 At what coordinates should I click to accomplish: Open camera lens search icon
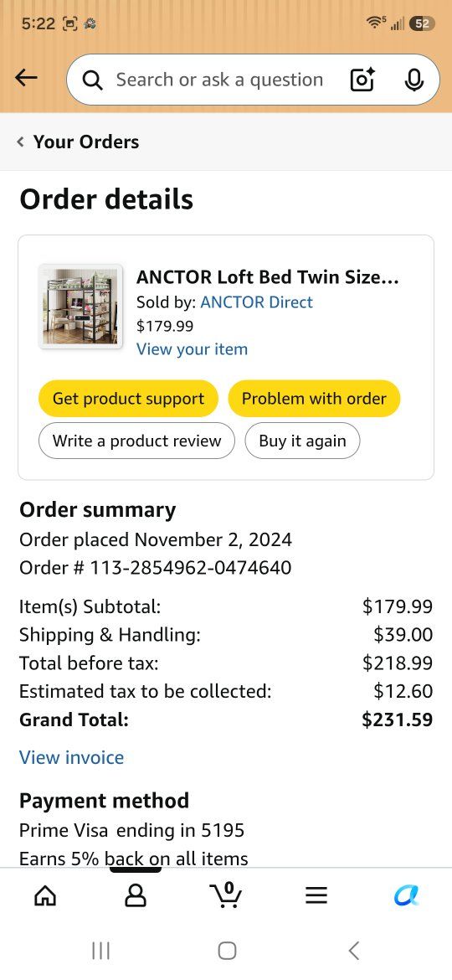pyautogui.click(x=362, y=80)
